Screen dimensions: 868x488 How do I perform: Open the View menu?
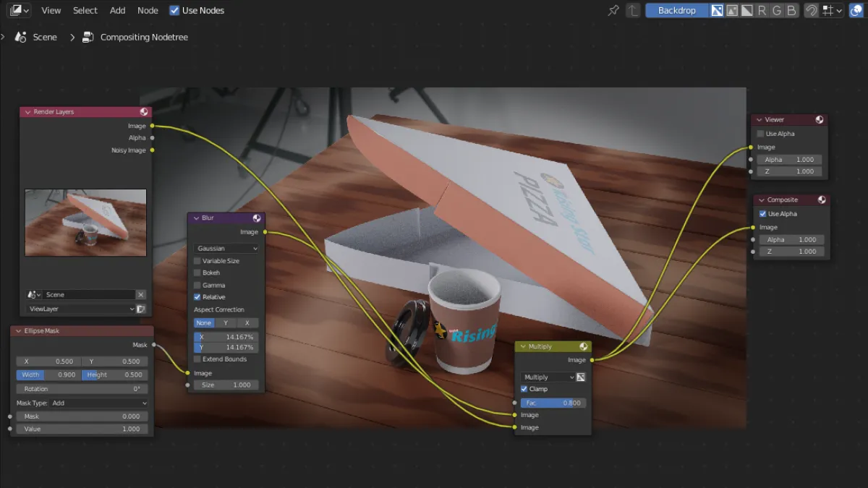51,10
